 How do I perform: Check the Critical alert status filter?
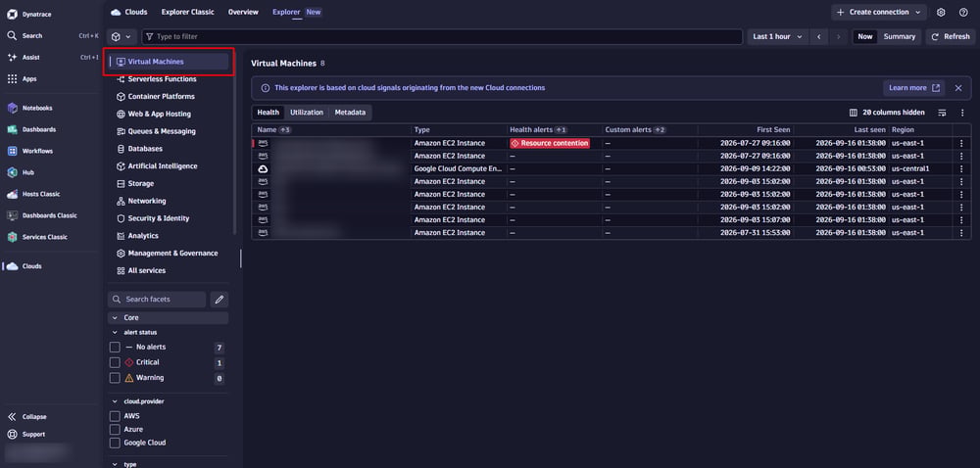[115, 362]
